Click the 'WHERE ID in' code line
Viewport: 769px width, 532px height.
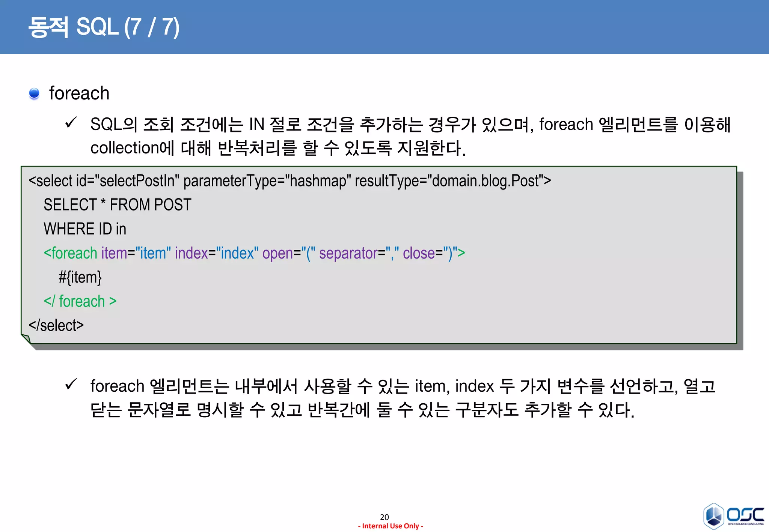tap(85, 229)
